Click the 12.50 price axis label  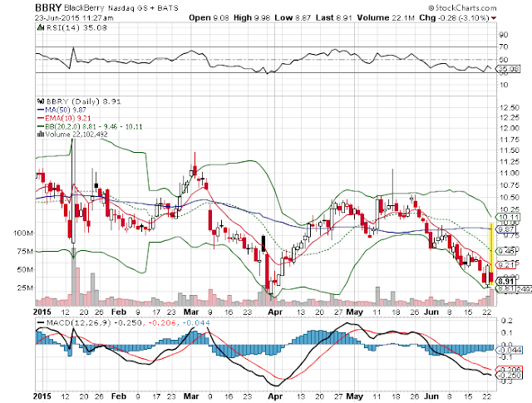click(x=509, y=108)
